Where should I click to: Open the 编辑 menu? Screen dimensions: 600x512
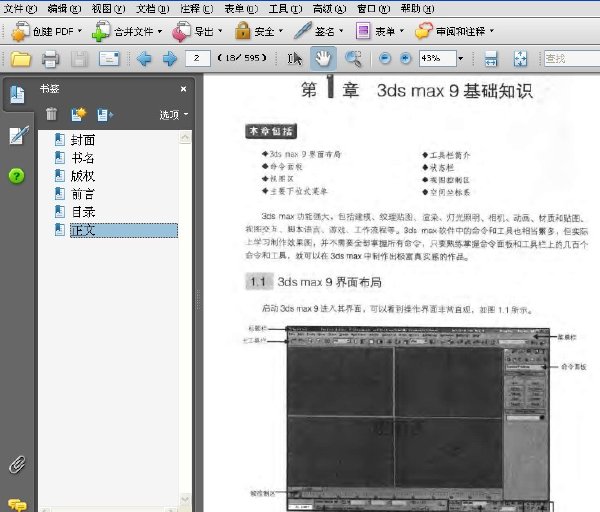click(x=64, y=8)
